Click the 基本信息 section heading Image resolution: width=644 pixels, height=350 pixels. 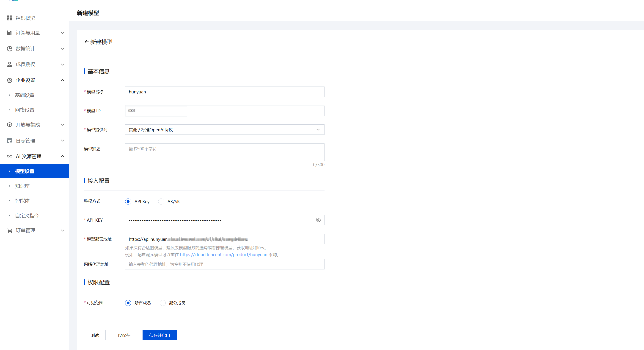[99, 71]
